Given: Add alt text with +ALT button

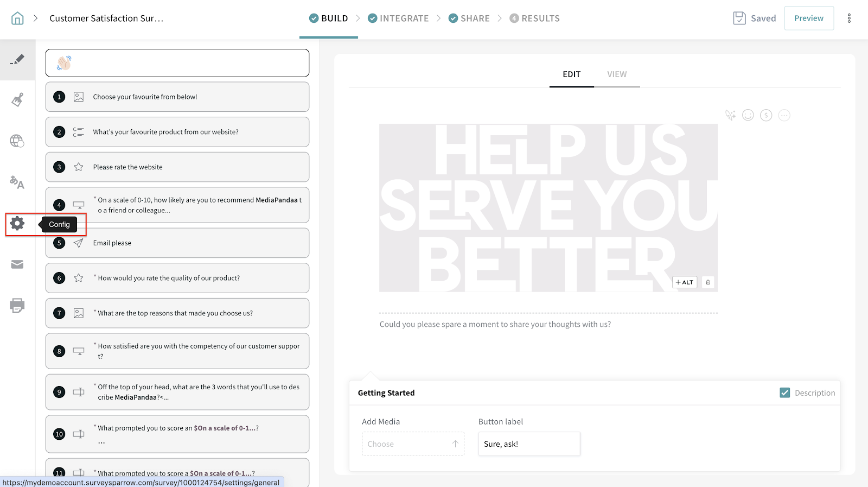Looking at the screenshot, I should pos(684,282).
